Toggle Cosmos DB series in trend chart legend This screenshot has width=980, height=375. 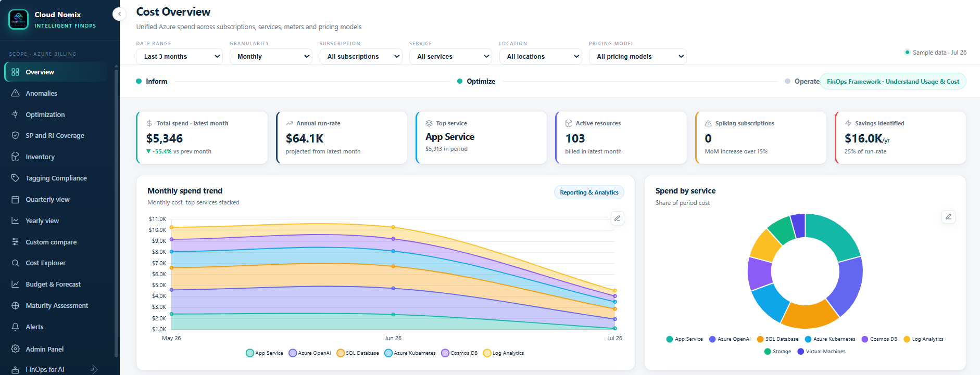pos(459,353)
